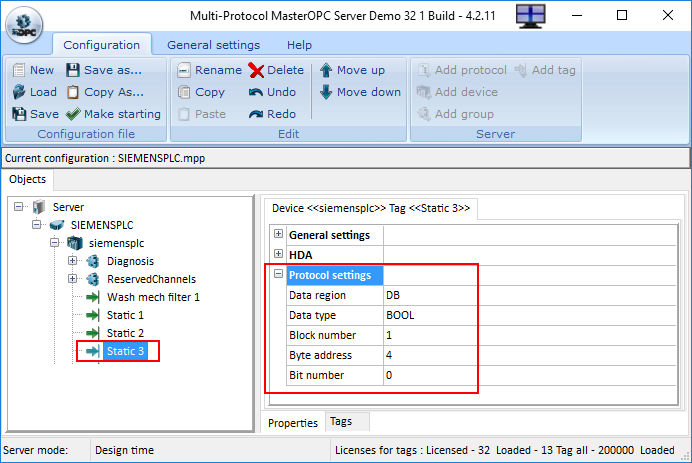Select the Device siemensplc Tag Static 3 tab

[371, 208]
